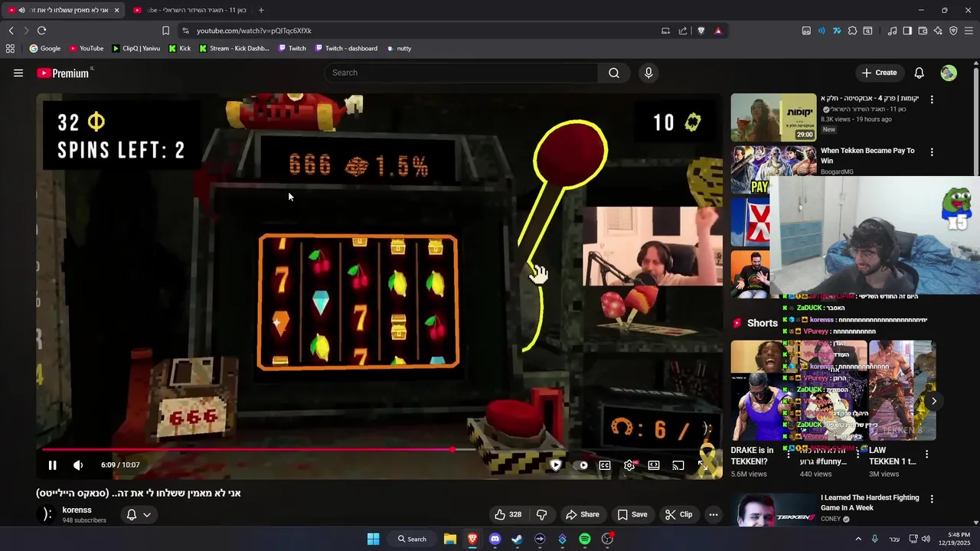
Task: Open the YouTube notifications bell
Action: point(919,73)
